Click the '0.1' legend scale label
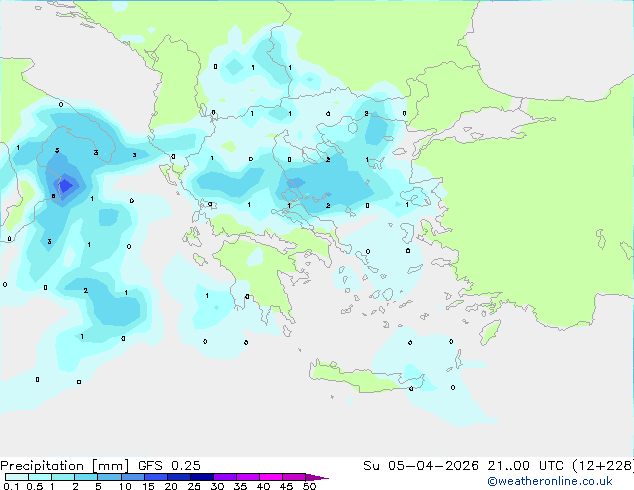Image resolution: width=634 pixels, height=490 pixels. click(11, 486)
